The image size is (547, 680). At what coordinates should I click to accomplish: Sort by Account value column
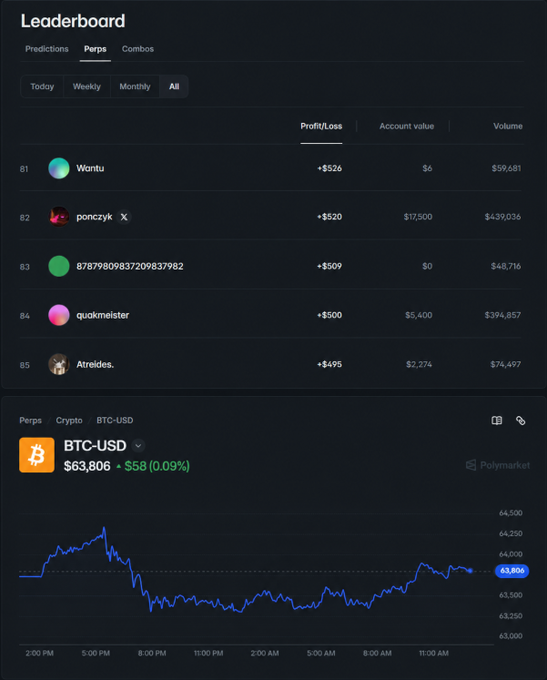406,126
